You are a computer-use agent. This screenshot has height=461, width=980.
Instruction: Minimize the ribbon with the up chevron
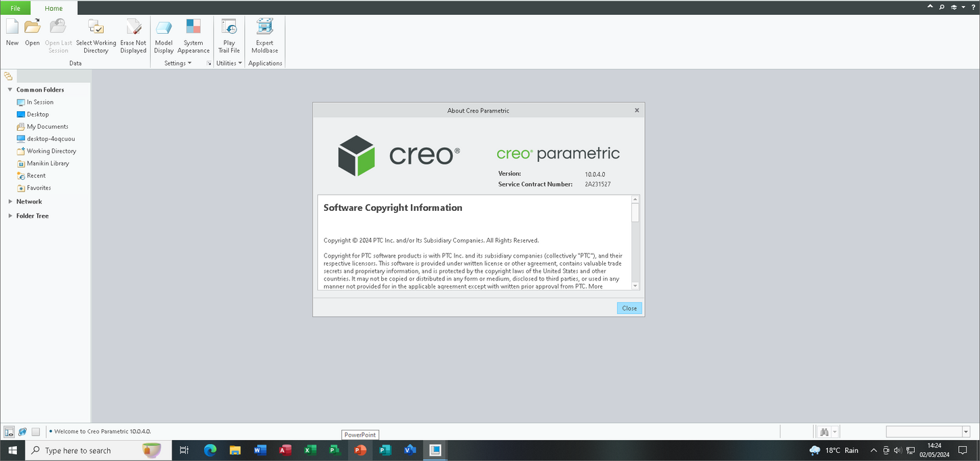[930, 7]
